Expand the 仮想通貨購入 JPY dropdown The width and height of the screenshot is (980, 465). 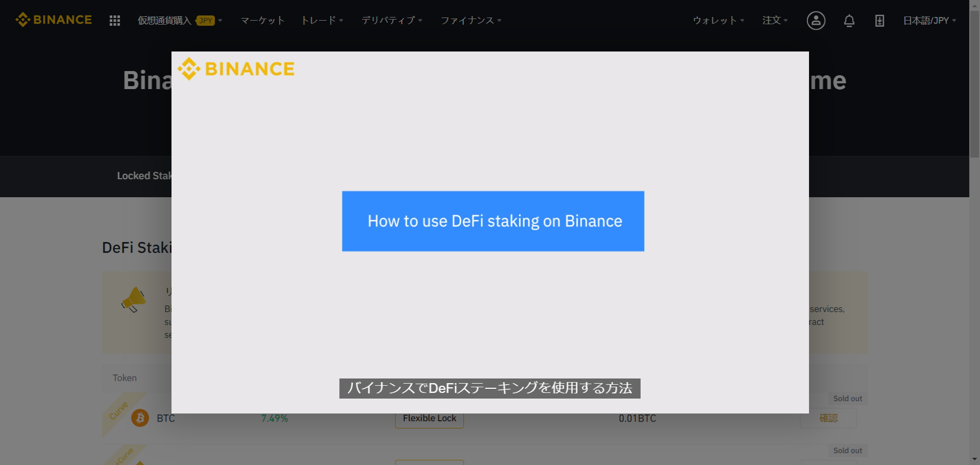(x=180, y=21)
